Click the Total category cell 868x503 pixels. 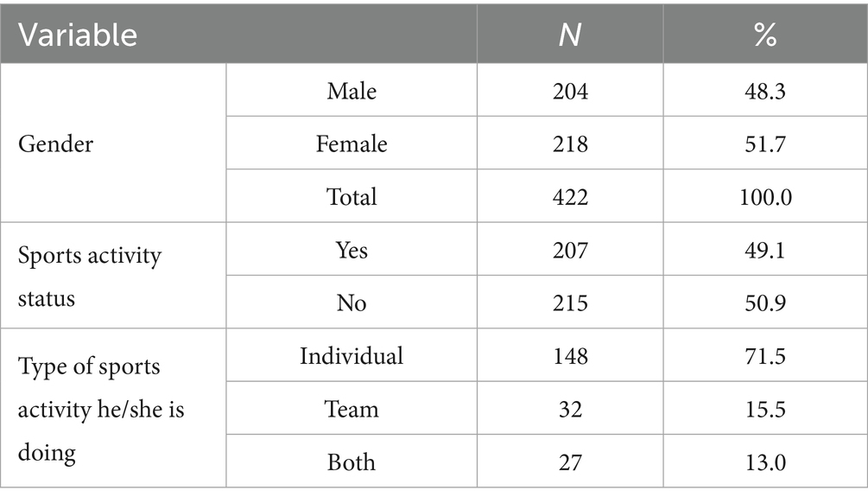[x=352, y=197]
